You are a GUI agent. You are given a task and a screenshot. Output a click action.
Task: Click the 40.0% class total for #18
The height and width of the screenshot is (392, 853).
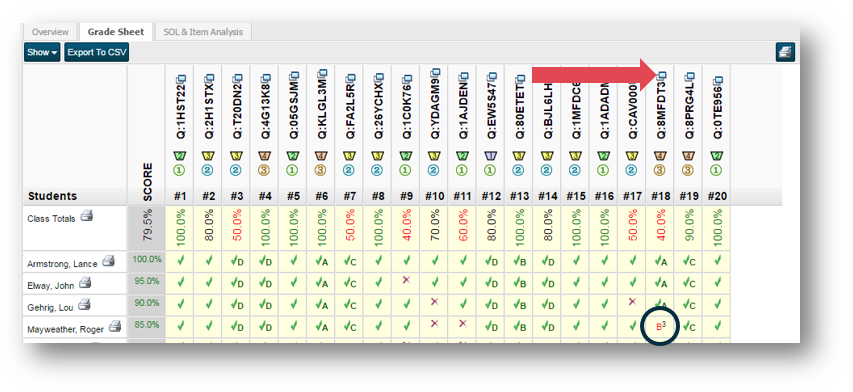click(660, 224)
